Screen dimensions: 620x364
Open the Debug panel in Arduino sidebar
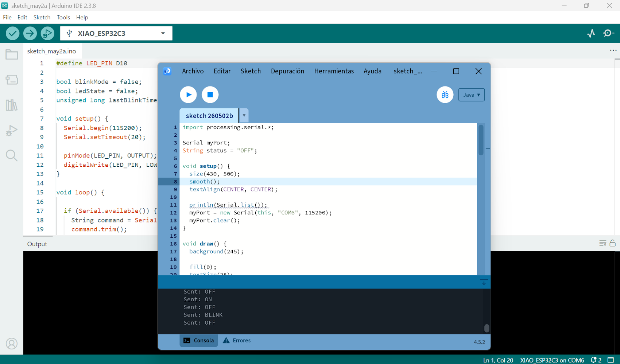12,130
